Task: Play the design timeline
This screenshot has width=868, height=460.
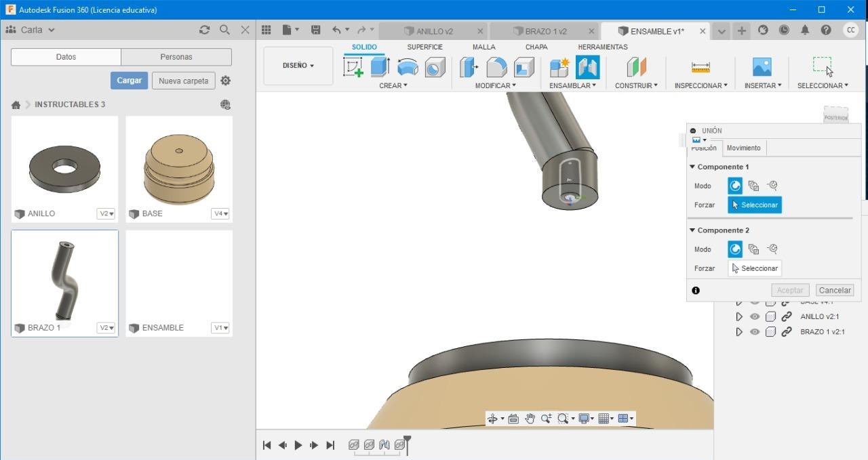Action: (298, 445)
